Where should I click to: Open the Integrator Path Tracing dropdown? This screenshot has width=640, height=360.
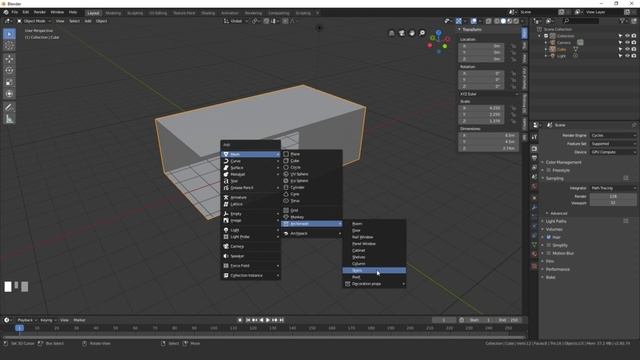pos(613,188)
